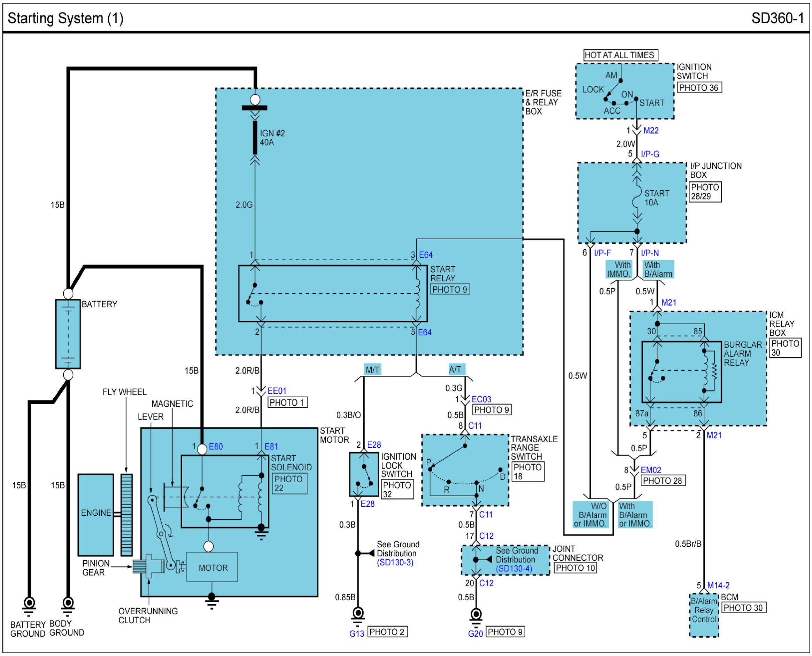Click the fly wheel gear graphic
Image resolution: width=812 pixels, height=656 pixels.
tap(126, 514)
